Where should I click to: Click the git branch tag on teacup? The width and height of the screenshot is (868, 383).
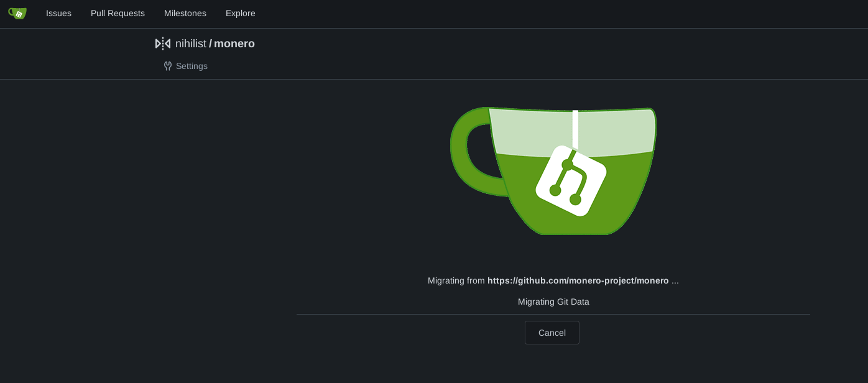pos(571,182)
